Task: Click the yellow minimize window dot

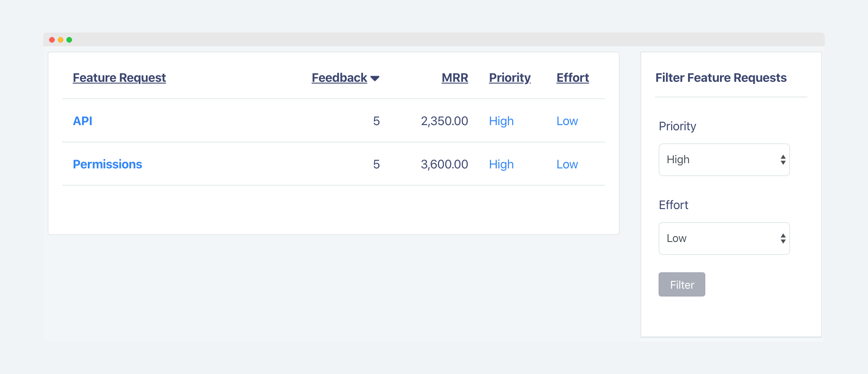Action: click(61, 40)
